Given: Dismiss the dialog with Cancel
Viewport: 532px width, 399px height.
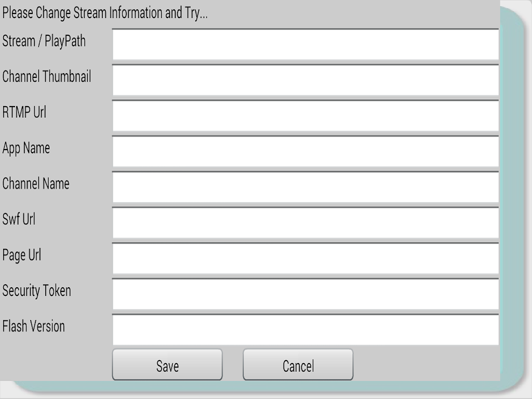Looking at the screenshot, I should (298, 366).
